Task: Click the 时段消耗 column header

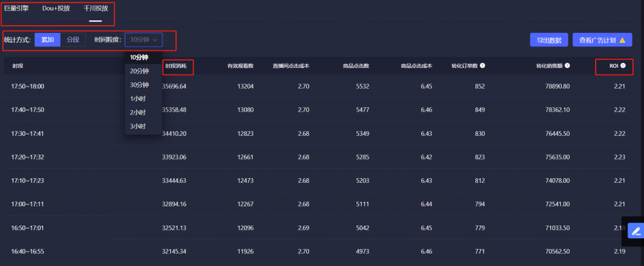Action: 175,65
